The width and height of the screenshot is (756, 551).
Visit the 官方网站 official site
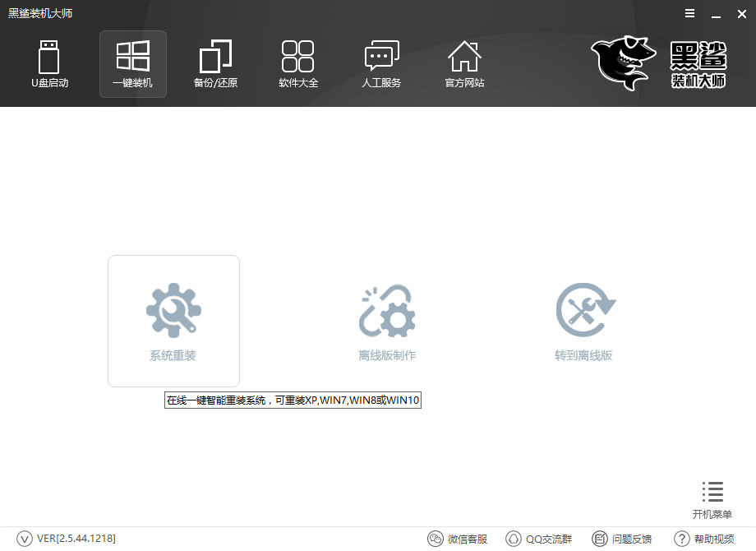pos(464,64)
